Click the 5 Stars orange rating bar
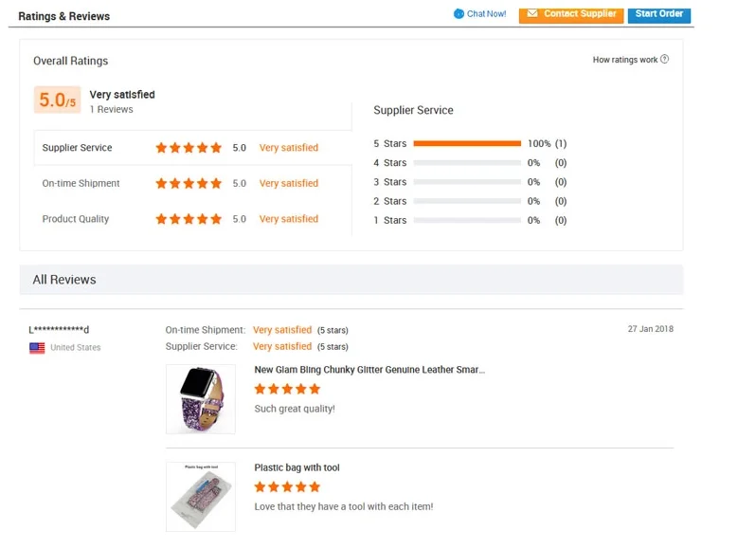Screen dimensions: 756x549 click(467, 144)
